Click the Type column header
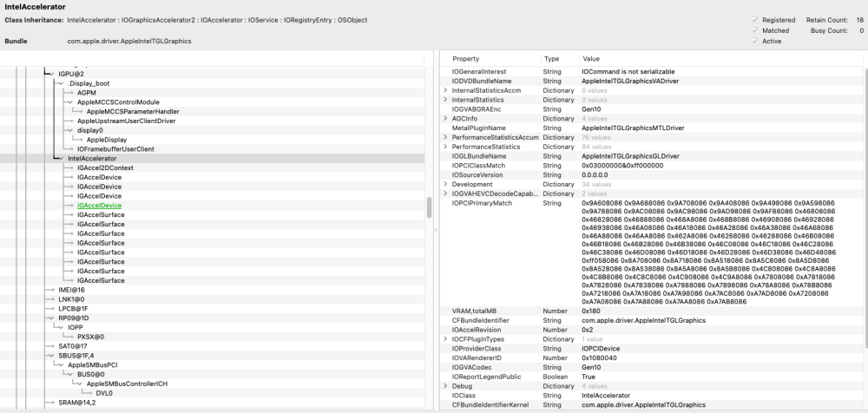Viewport: 868px width, 413px height. [551, 59]
